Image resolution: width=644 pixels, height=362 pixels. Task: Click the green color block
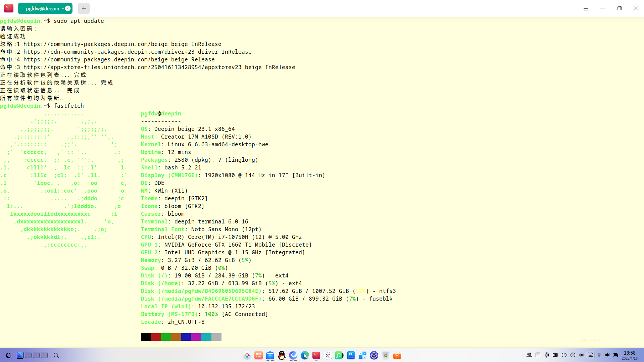pos(166,337)
